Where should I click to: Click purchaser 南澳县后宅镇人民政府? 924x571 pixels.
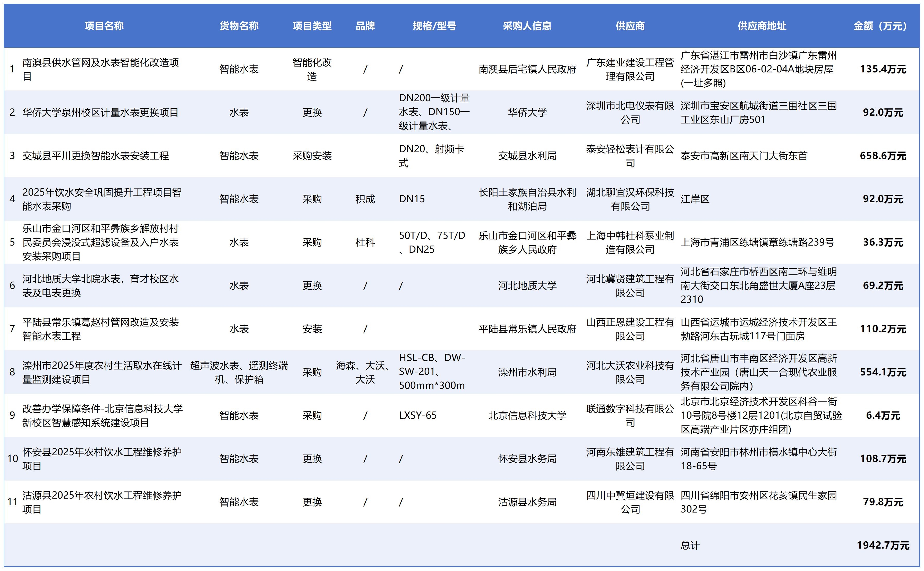(x=527, y=69)
